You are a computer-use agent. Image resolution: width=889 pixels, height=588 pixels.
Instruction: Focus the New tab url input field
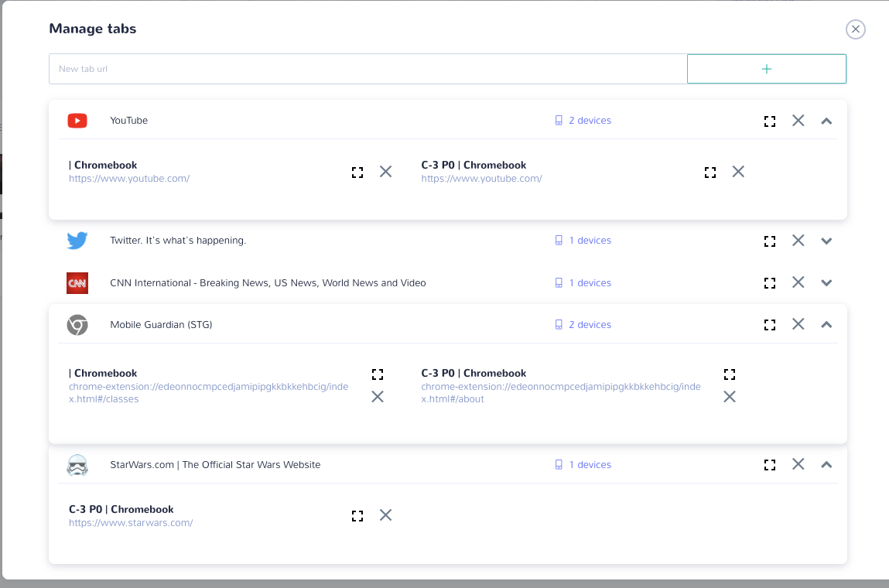click(368, 69)
